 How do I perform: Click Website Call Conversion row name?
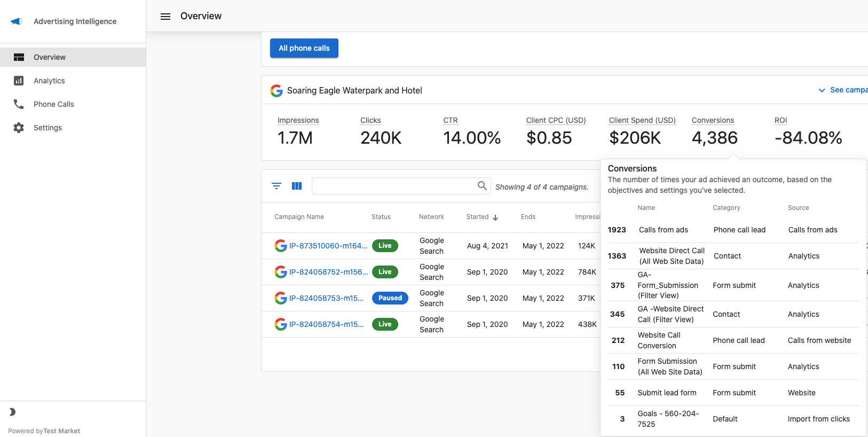click(659, 340)
